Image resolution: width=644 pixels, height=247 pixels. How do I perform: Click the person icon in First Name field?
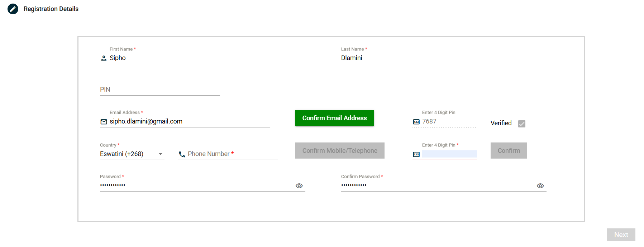104,58
